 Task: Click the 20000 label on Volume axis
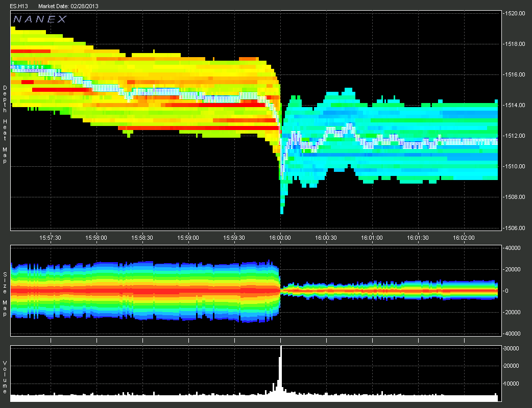click(512, 366)
